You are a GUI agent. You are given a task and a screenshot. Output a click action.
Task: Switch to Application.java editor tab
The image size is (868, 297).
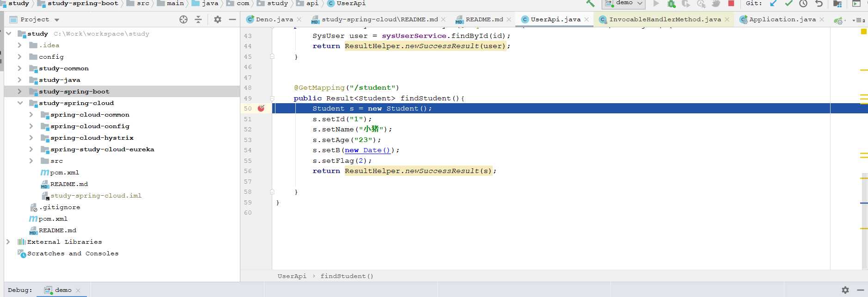[782, 19]
